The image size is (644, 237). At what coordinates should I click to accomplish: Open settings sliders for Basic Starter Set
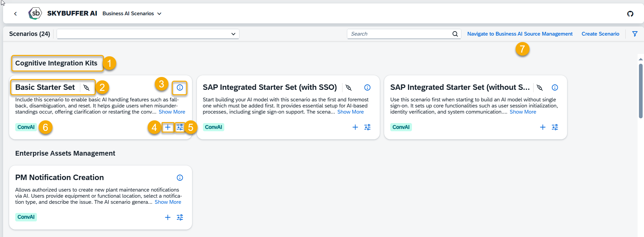pyautogui.click(x=180, y=127)
